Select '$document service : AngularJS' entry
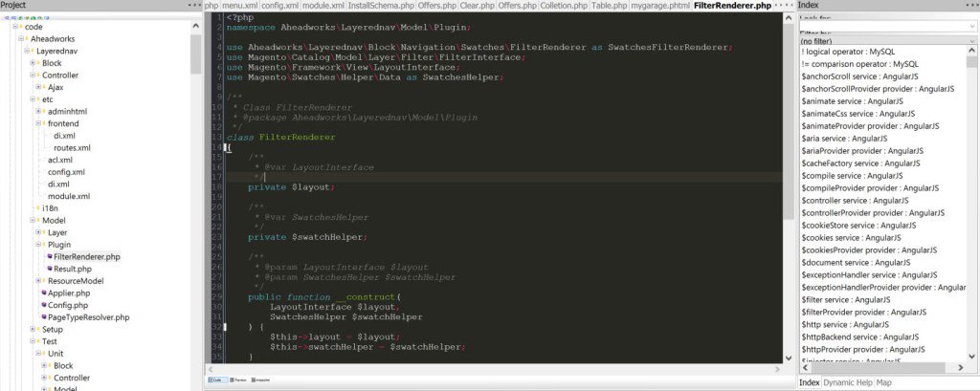 (x=856, y=262)
